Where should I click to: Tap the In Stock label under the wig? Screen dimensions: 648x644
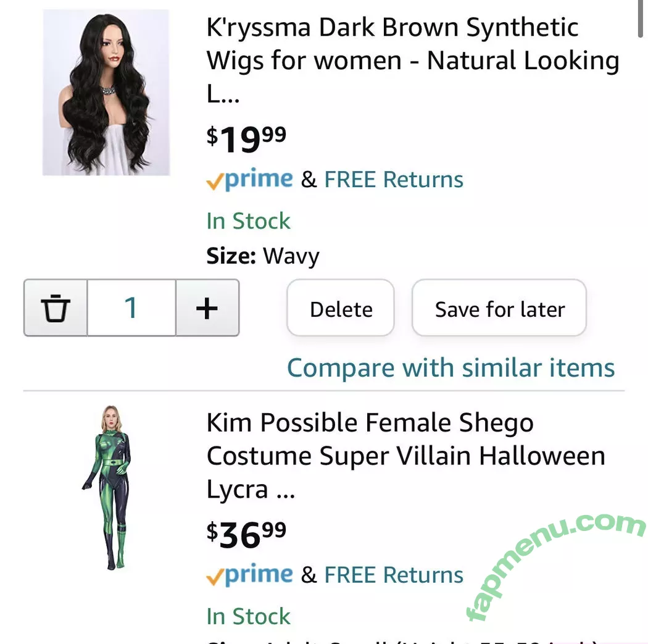coord(248,221)
